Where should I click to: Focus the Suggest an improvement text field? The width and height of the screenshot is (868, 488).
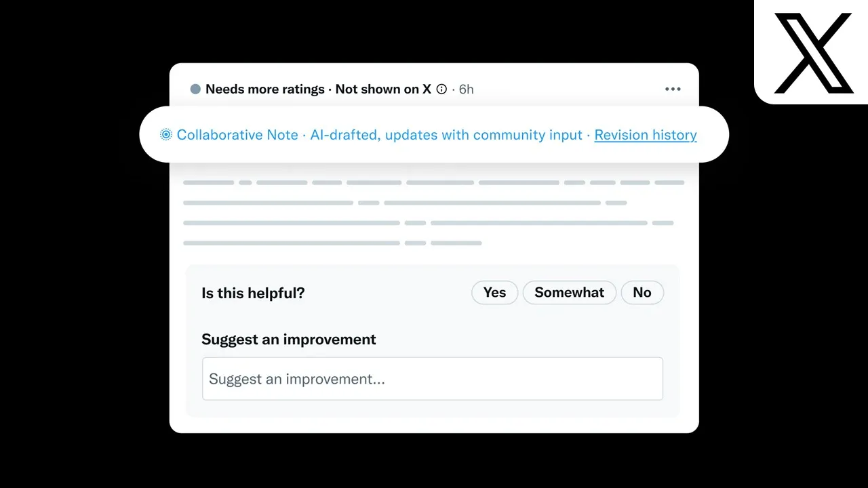[x=432, y=379]
